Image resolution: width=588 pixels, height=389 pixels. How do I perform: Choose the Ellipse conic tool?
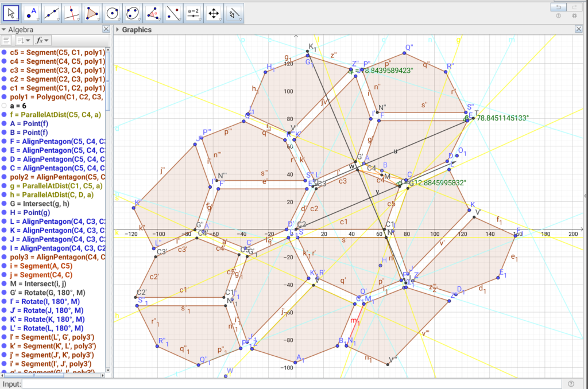coord(133,12)
